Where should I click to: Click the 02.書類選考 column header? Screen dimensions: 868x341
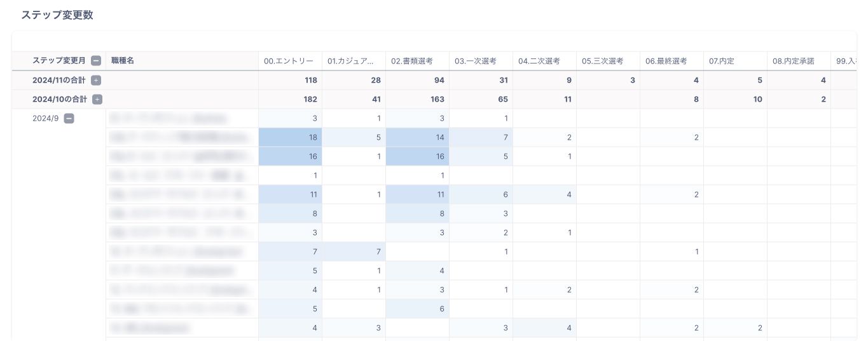pyautogui.click(x=412, y=61)
